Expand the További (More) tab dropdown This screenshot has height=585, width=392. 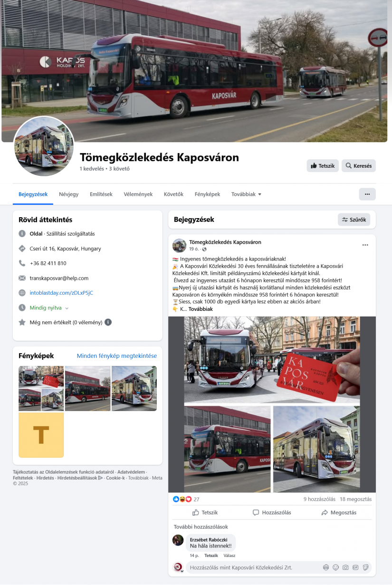tap(246, 194)
